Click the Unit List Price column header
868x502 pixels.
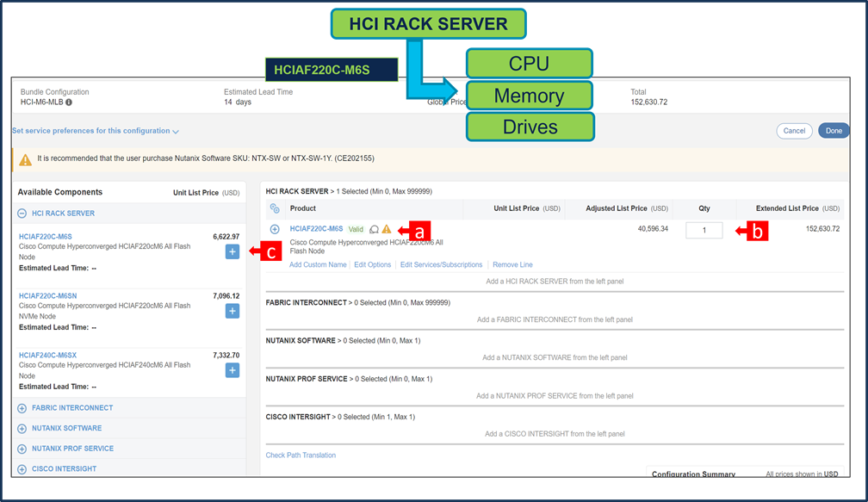pos(527,208)
